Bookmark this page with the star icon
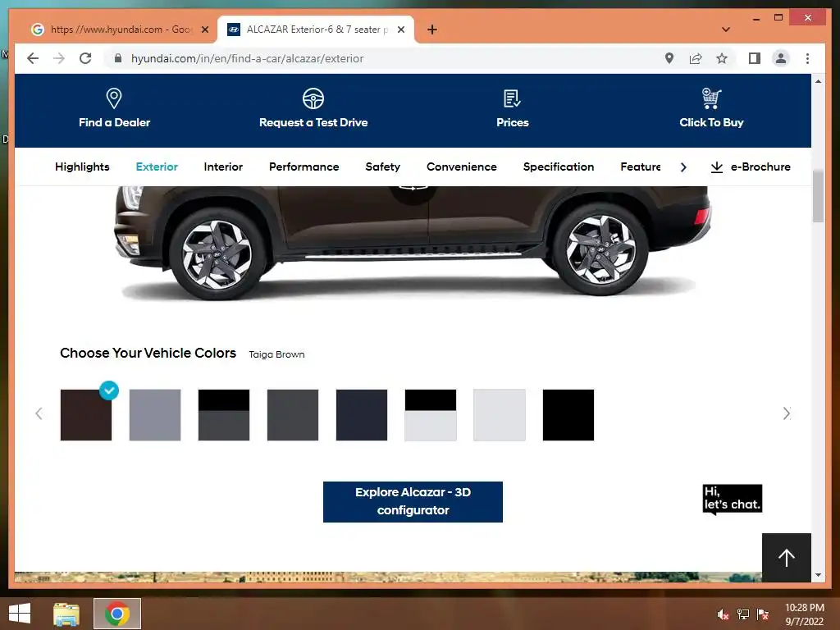 722,58
